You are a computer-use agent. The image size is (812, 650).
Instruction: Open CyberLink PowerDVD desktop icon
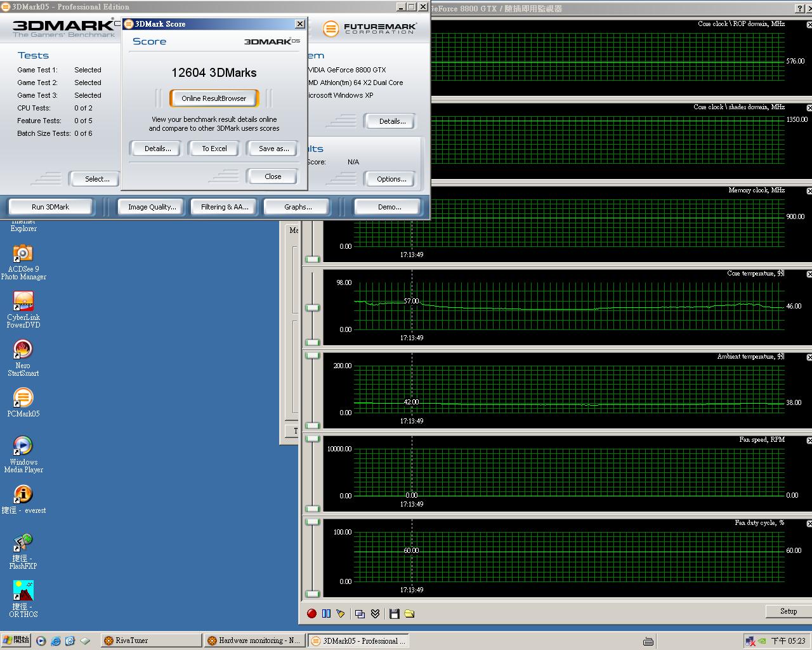[x=23, y=310]
